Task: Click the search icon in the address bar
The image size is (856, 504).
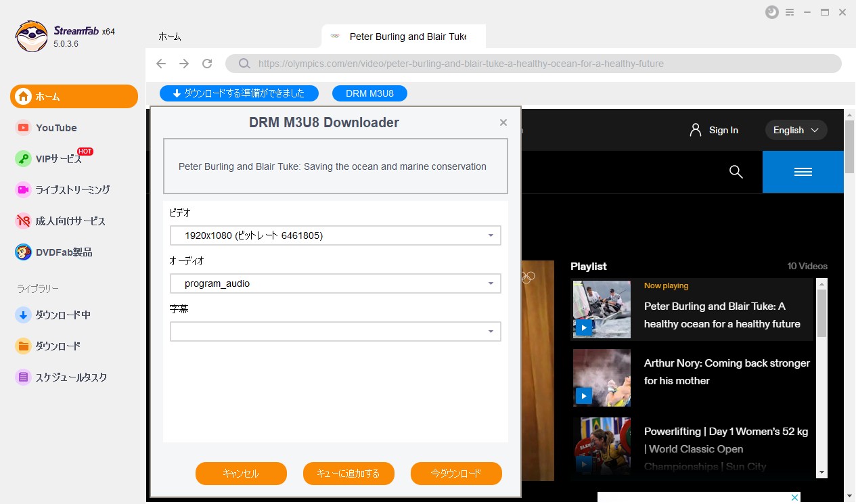Action: click(245, 64)
